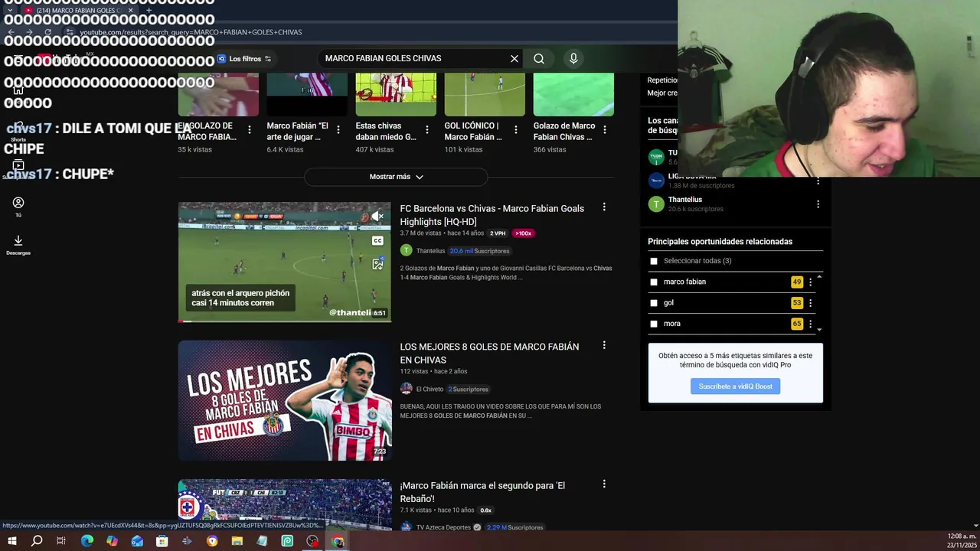Visit the El Chiveto channel link
Viewport: 980px width, 551px height.
point(430,390)
